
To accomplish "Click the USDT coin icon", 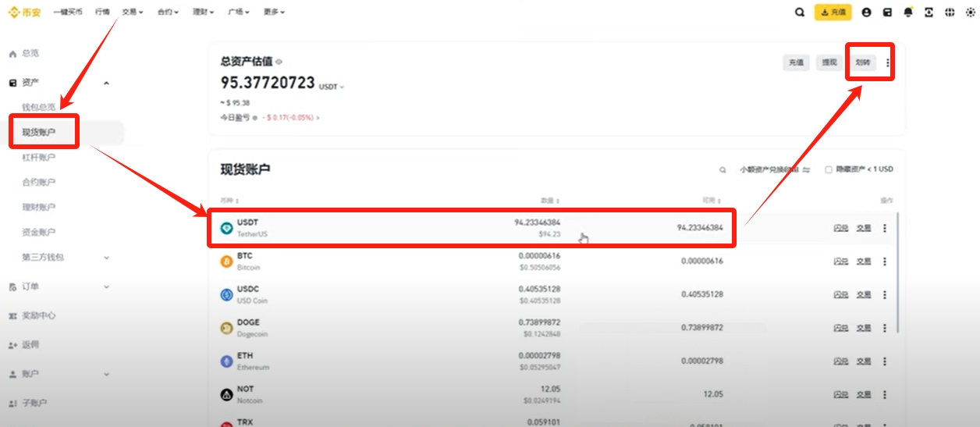I will (x=226, y=228).
